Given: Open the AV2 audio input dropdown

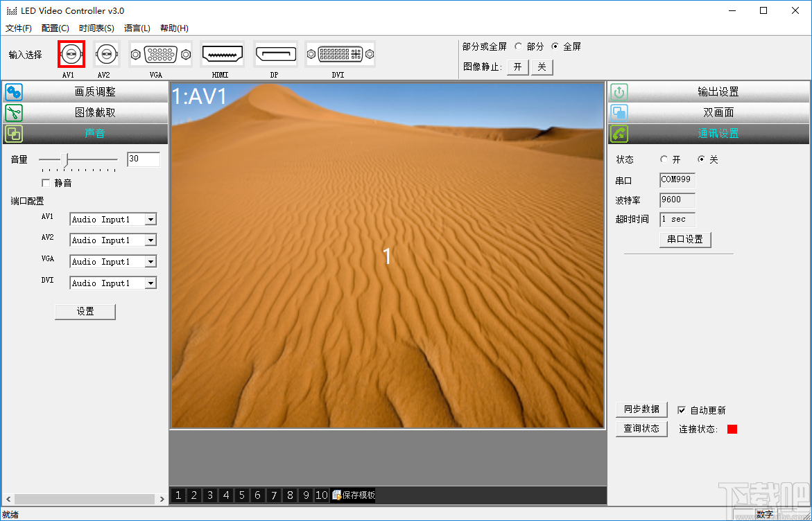Looking at the screenshot, I should pyautogui.click(x=150, y=240).
